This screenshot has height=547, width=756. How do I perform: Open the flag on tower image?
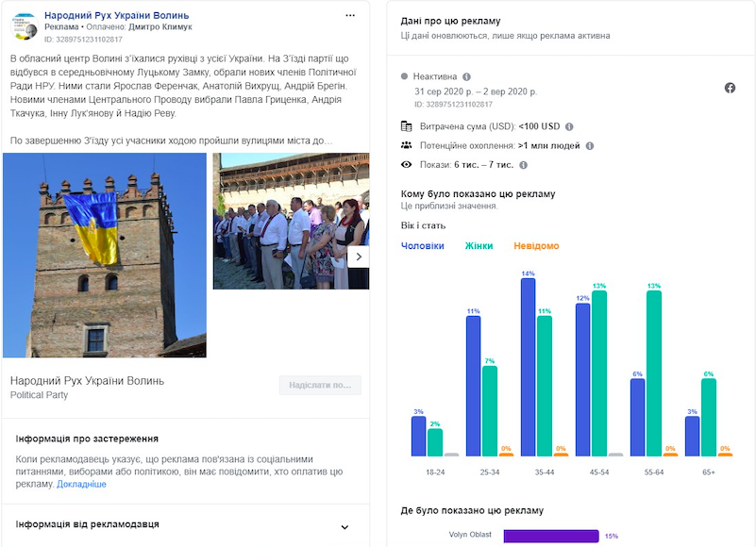coord(104,255)
